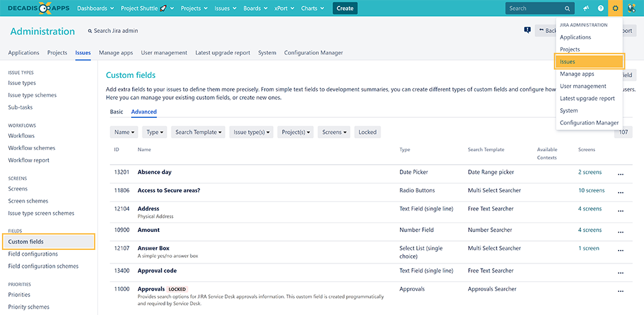Expand the Charts menu
The width and height of the screenshot is (644, 315).
point(312,8)
